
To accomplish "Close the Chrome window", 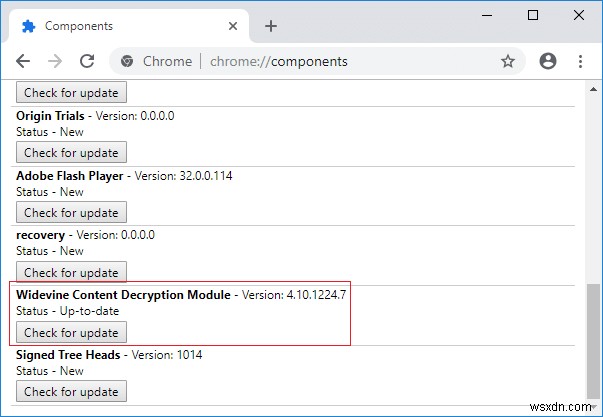I will click(579, 15).
